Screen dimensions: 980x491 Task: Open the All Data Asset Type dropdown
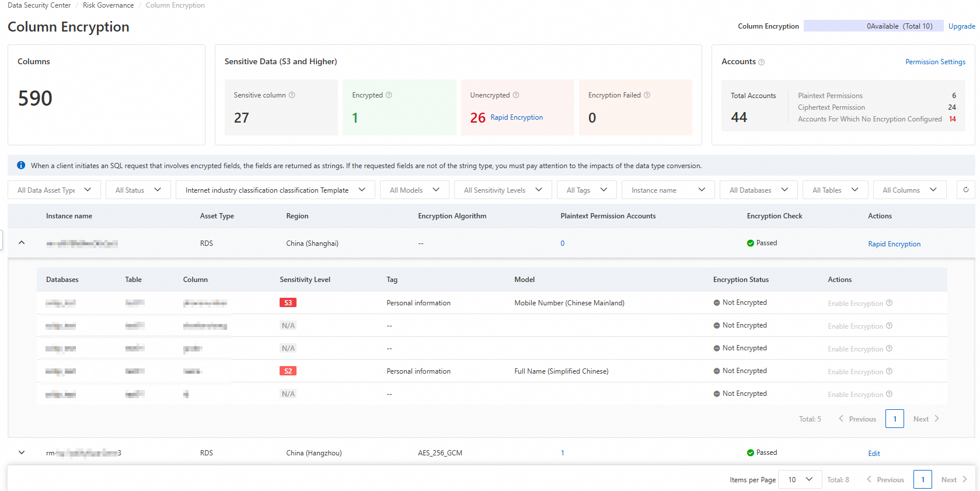54,190
